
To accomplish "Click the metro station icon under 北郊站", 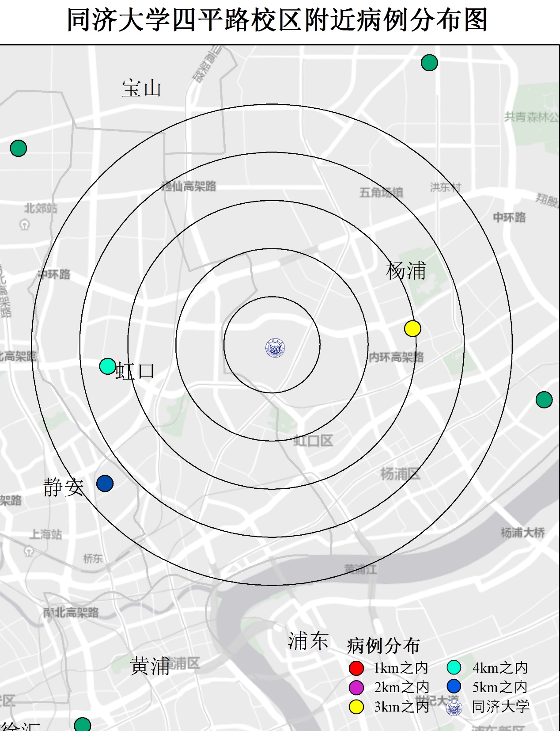I will pyautogui.click(x=25, y=225).
